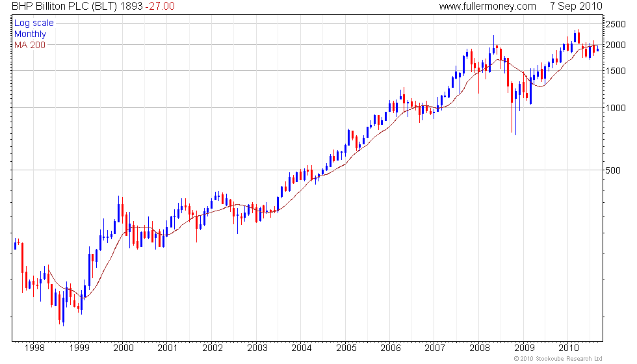The height and width of the screenshot is (364, 637).
Task: Click the 2500 price axis label
Action: 616,24
